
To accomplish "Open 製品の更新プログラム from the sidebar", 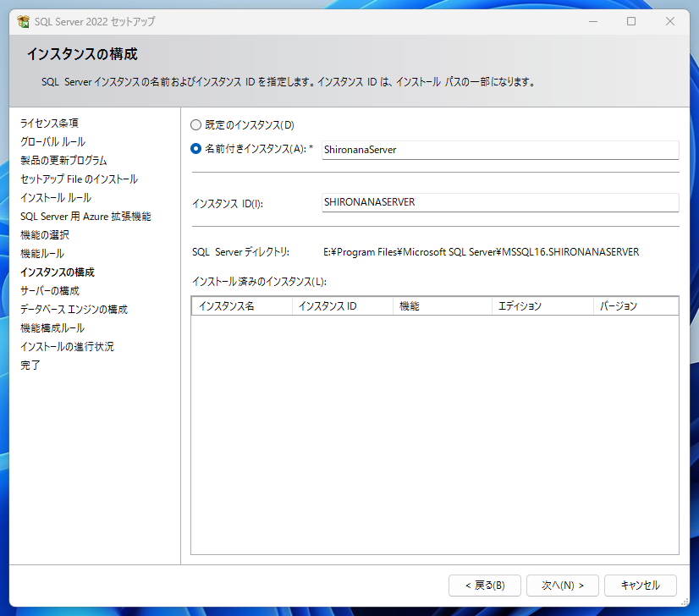I will click(62, 160).
